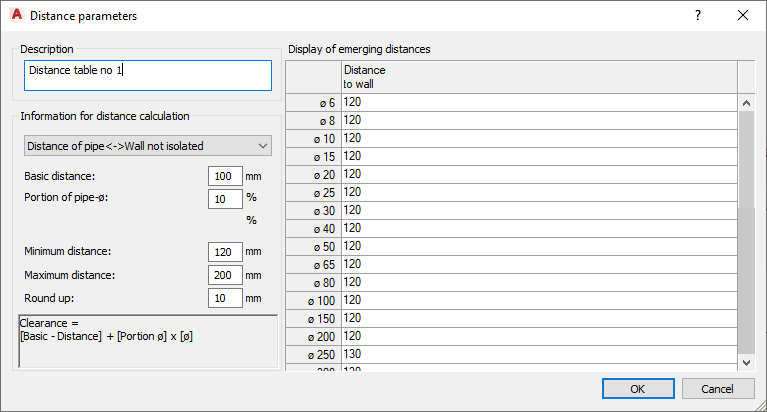The height and width of the screenshot is (412, 767).
Task: Click the question mark help button
Action: pyautogui.click(x=698, y=15)
